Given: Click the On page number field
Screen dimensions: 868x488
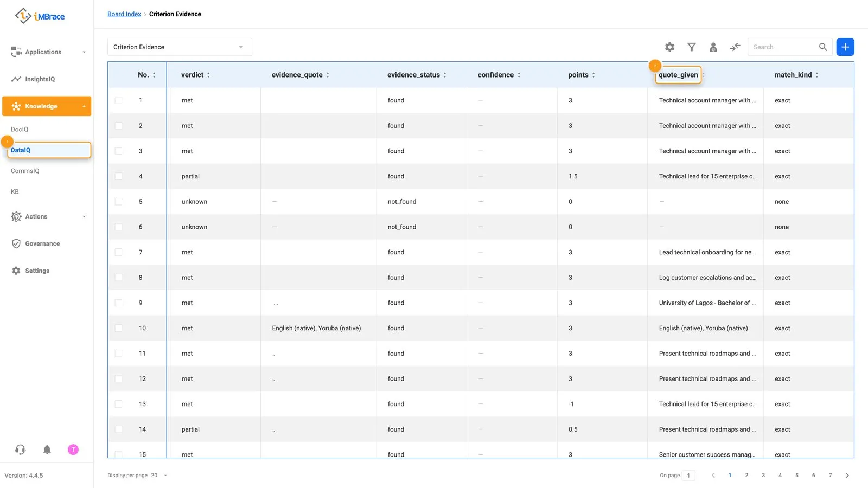Looking at the screenshot, I should click(x=688, y=476).
